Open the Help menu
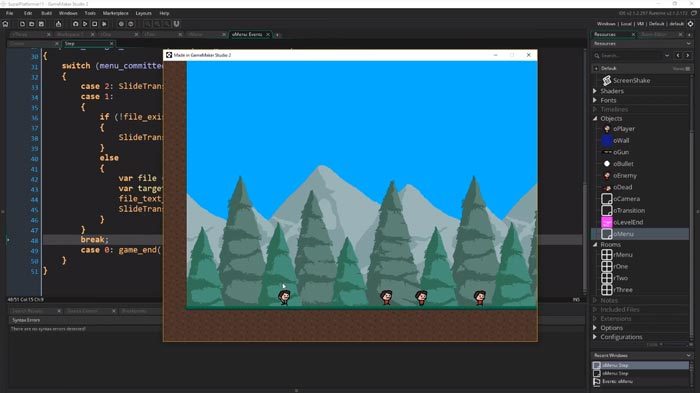The image size is (700, 393). coord(164,13)
